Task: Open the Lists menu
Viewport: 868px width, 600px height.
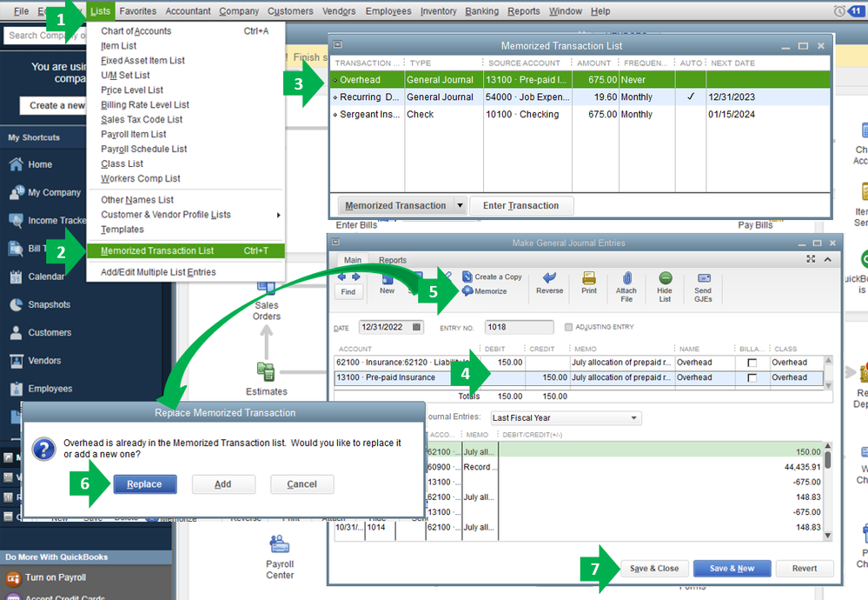Action: pyautogui.click(x=100, y=11)
